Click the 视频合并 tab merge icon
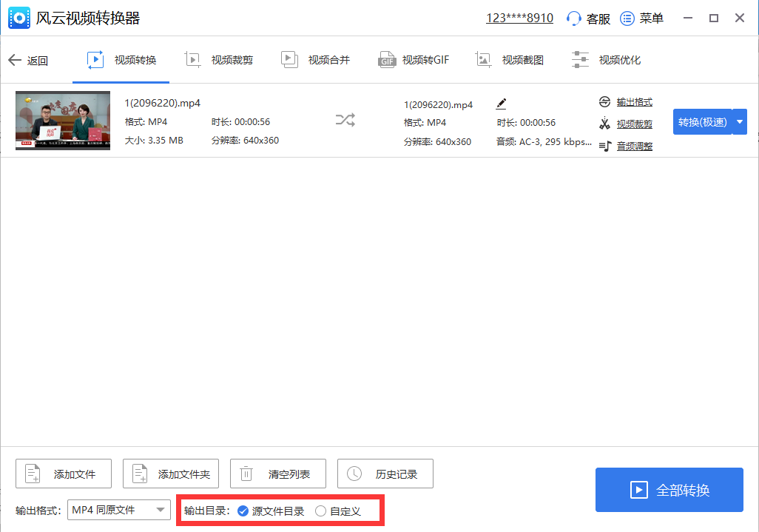The width and height of the screenshot is (759, 532). pyautogui.click(x=289, y=59)
